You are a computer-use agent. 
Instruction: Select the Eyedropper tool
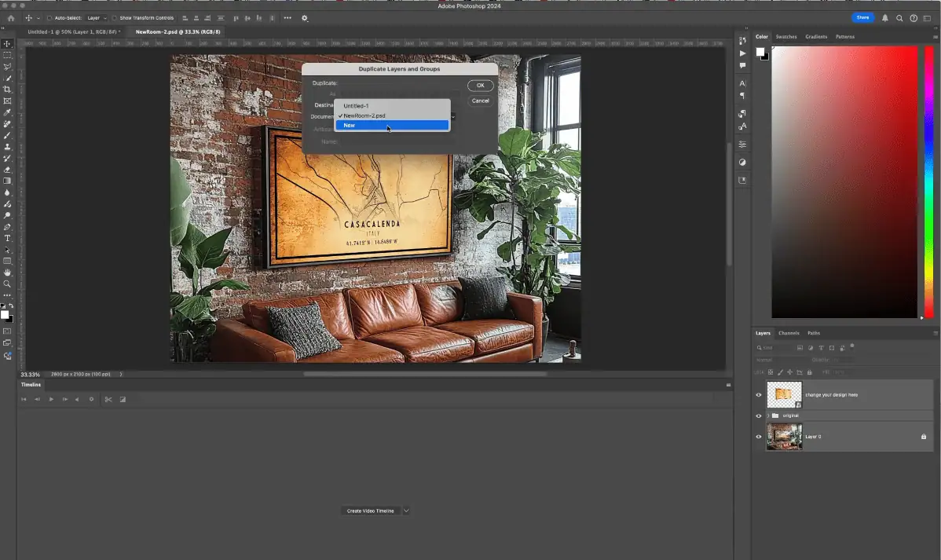(x=7, y=112)
